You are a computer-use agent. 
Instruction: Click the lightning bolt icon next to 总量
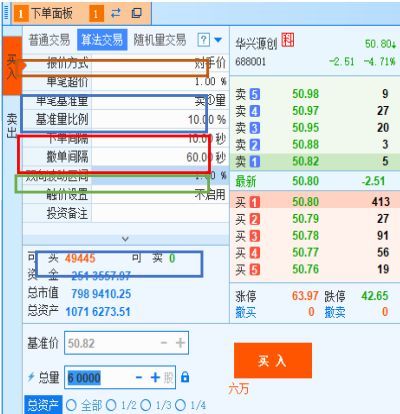[x=31, y=377]
